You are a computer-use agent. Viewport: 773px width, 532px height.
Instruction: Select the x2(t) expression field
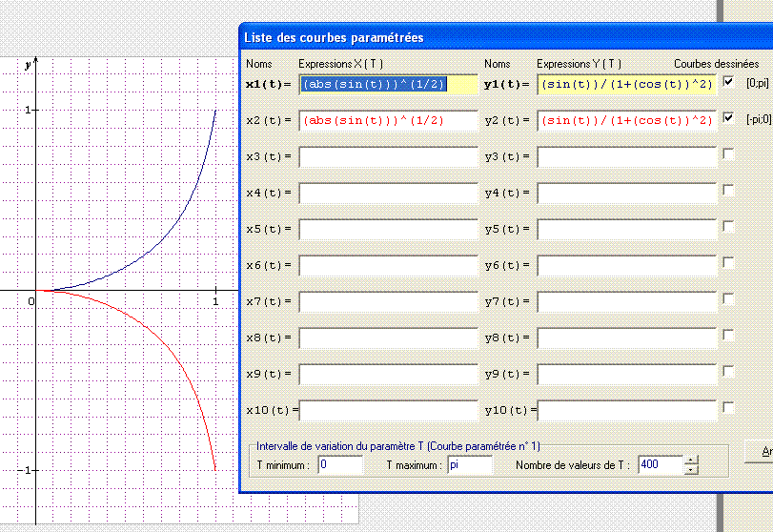coord(388,120)
